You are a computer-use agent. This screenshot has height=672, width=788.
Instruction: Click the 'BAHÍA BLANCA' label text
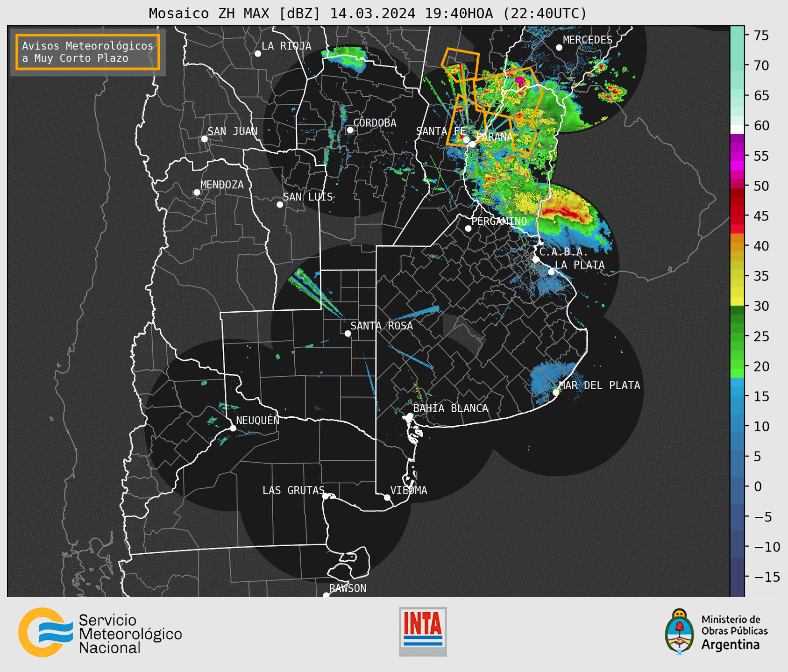coord(451,408)
